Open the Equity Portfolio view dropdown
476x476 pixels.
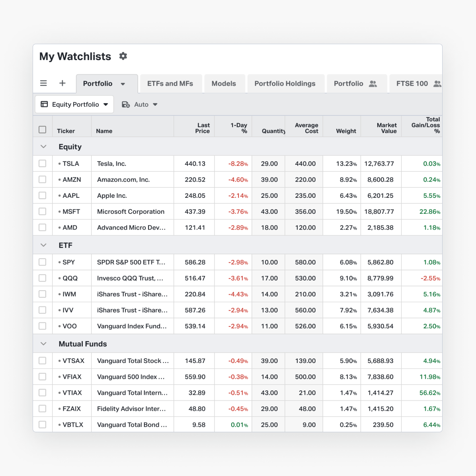[x=106, y=104]
